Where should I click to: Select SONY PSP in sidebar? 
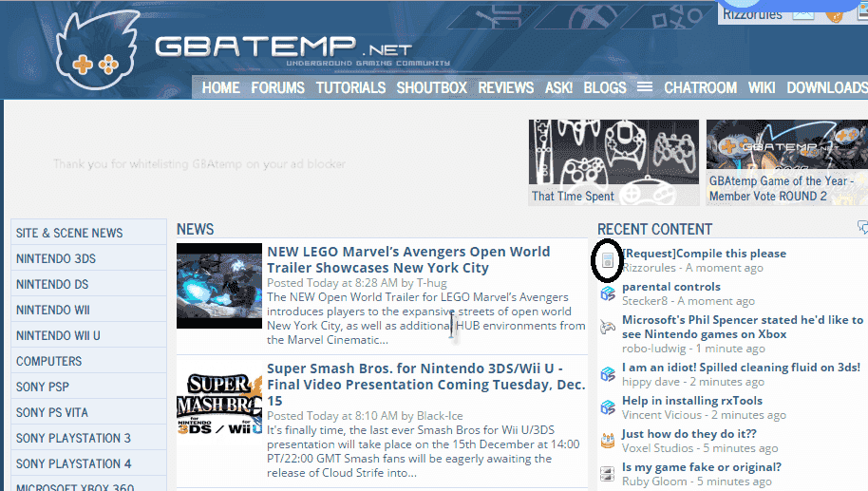pos(88,387)
